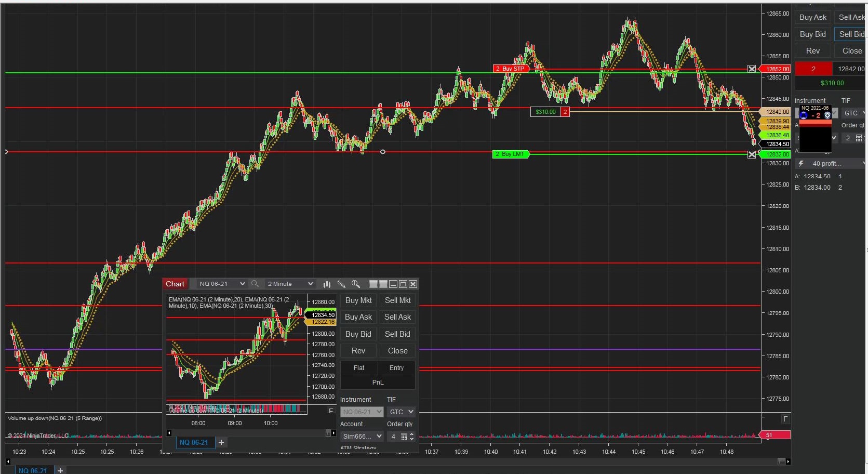The width and height of the screenshot is (868, 474).
Task: Click Close position button in small chart trader
Action: [397, 351]
